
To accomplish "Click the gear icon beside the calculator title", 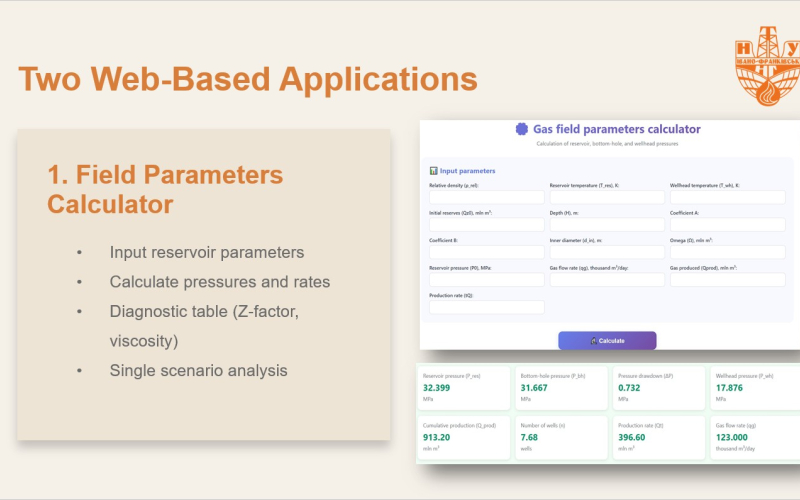I will [x=521, y=129].
